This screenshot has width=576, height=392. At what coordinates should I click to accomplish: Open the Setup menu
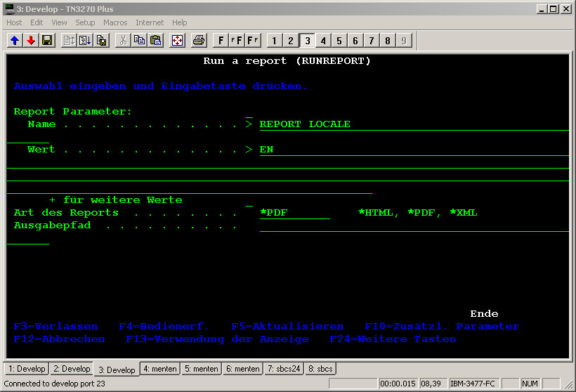coord(85,22)
